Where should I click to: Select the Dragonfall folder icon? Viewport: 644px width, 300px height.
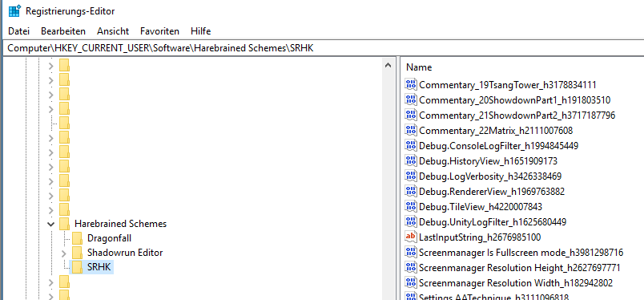77,238
